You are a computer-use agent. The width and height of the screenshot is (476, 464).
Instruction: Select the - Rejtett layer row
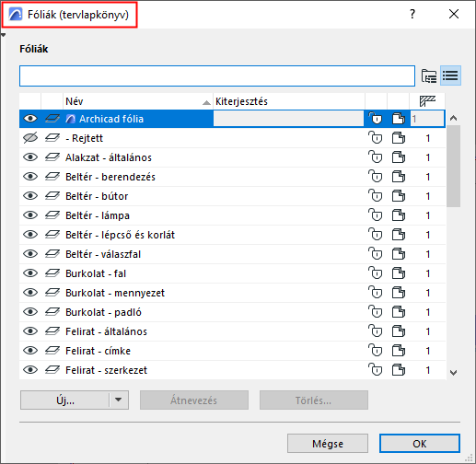click(x=232, y=138)
